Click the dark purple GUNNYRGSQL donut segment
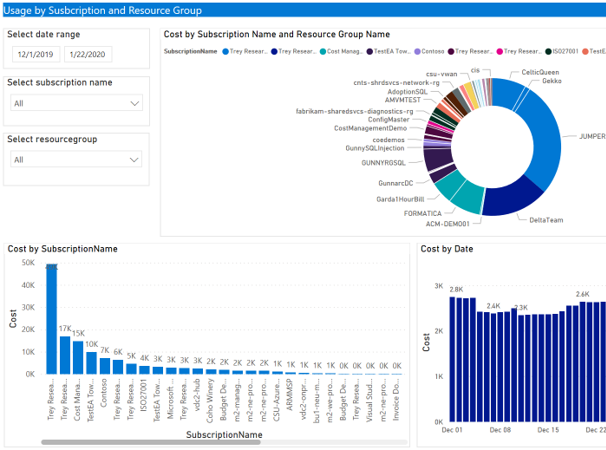This screenshot has width=606, height=450. coord(438,159)
